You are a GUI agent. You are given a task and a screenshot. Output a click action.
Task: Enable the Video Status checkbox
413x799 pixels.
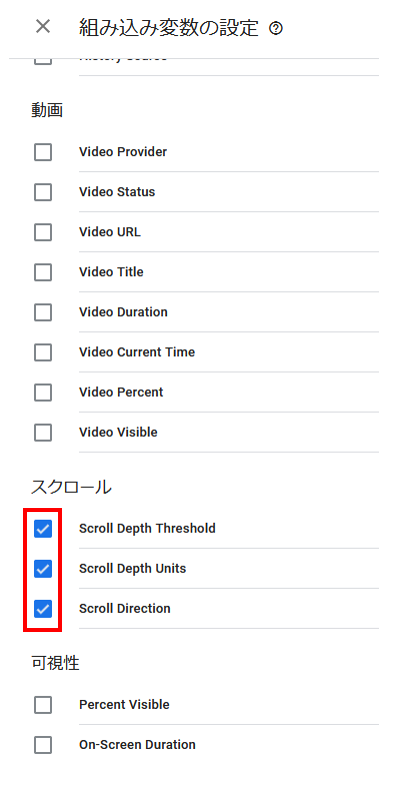click(43, 192)
